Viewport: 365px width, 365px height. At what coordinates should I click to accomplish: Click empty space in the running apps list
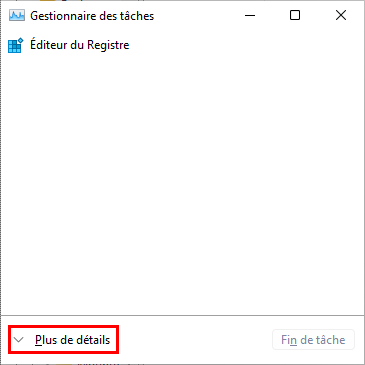182,183
